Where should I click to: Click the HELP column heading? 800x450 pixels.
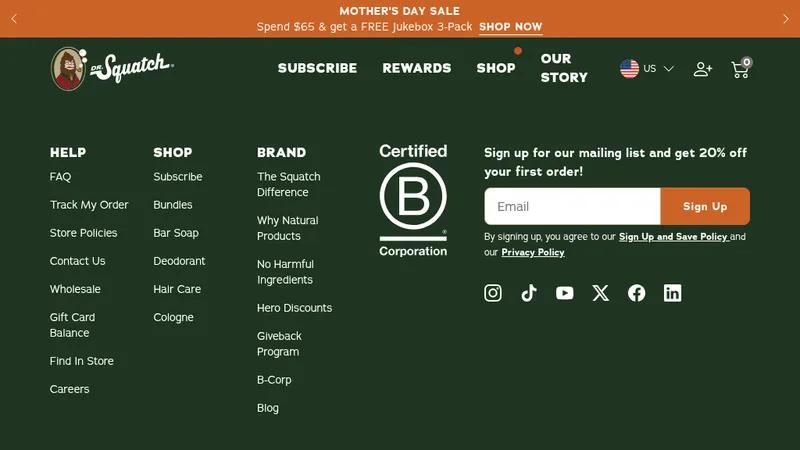pos(68,152)
